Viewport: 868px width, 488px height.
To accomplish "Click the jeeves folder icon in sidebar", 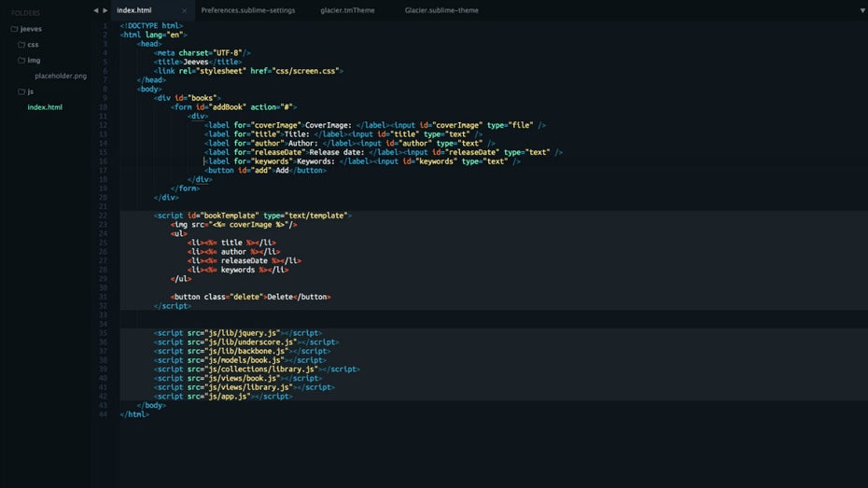I will click(x=15, y=29).
